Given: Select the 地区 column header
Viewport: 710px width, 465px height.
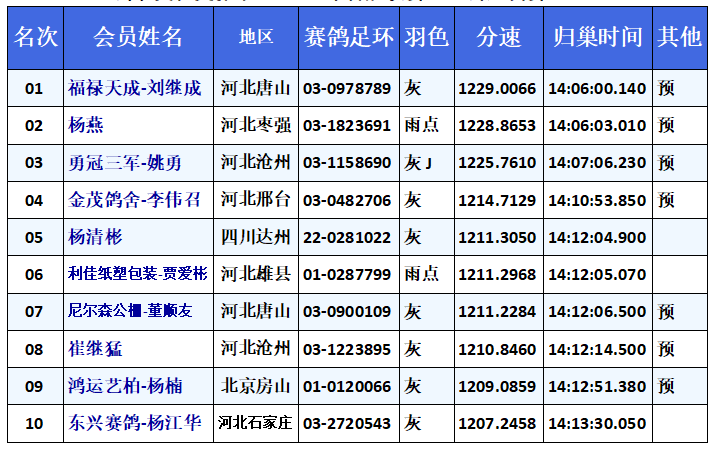Looking at the screenshot, I should (256, 38).
